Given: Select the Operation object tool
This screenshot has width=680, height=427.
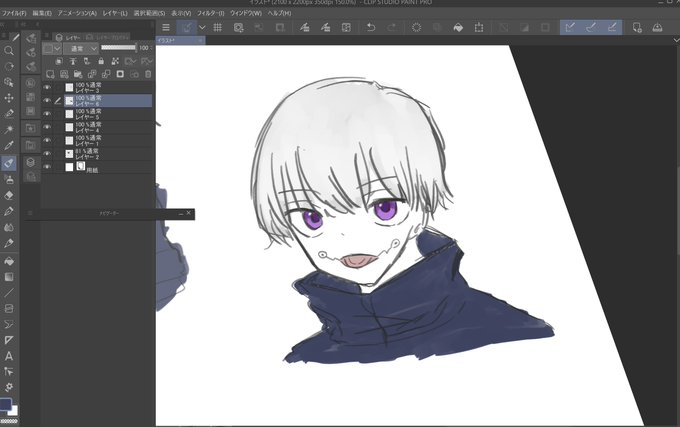Looking at the screenshot, I should 9,82.
